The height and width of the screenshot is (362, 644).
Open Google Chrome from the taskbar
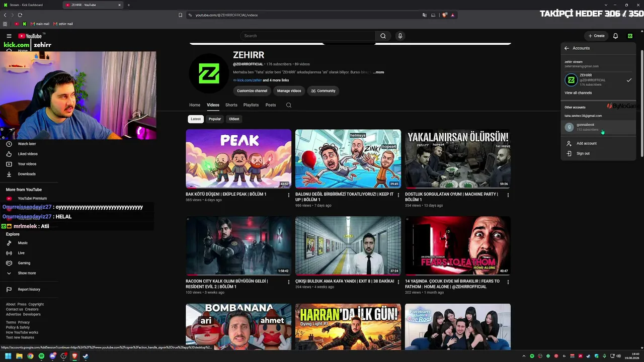[x=30, y=356]
